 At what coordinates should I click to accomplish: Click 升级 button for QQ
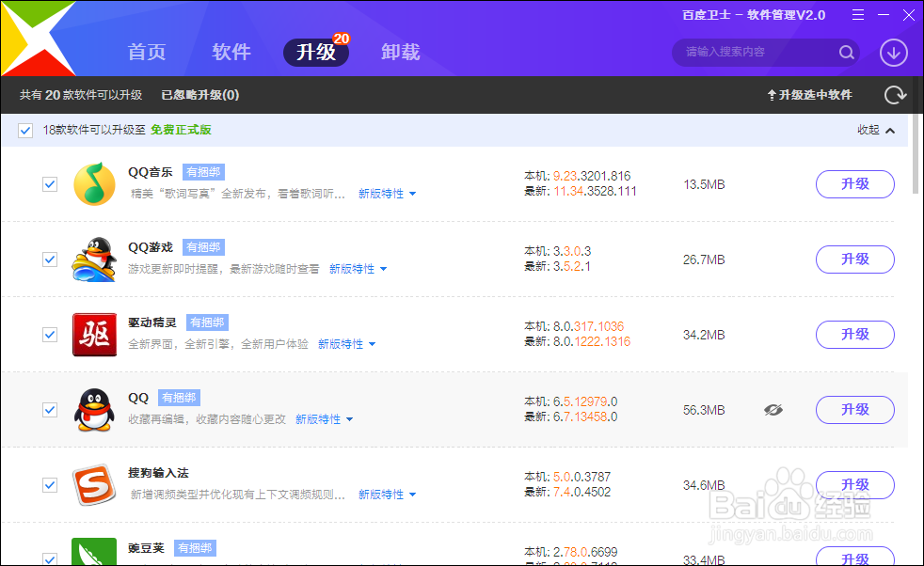pyautogui.click(x=854, y=410)
